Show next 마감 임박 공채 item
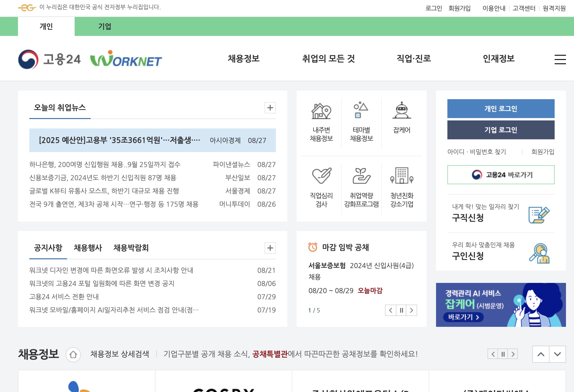Viewport: 574px width, 392px height. pyautogui.click(x=411, y=310)
